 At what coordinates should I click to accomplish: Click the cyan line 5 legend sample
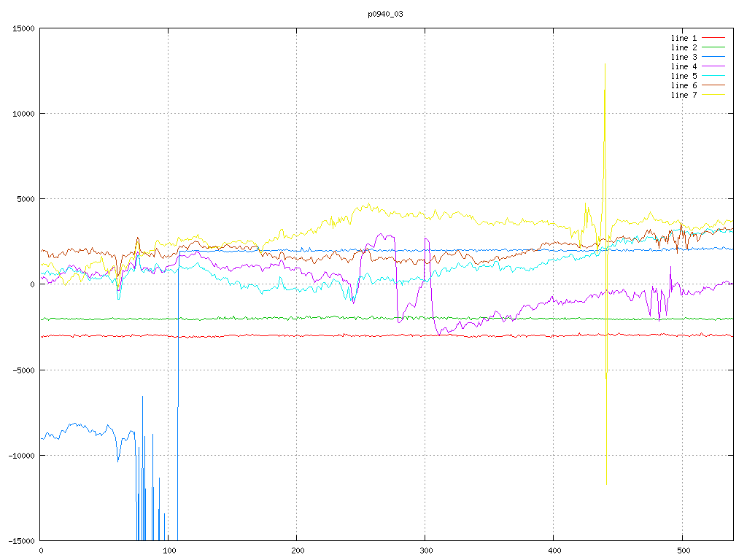pos(714,75)
